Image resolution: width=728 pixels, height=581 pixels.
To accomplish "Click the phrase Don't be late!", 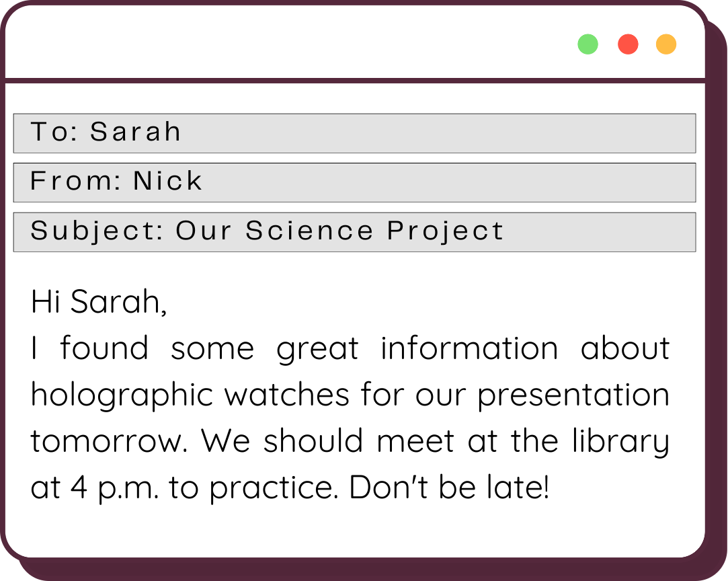I will [x=449, y=488].
